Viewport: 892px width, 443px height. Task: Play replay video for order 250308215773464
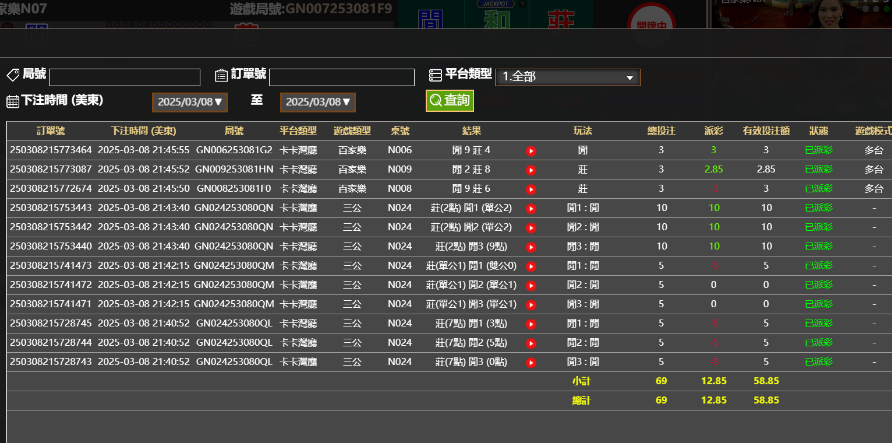531,150
